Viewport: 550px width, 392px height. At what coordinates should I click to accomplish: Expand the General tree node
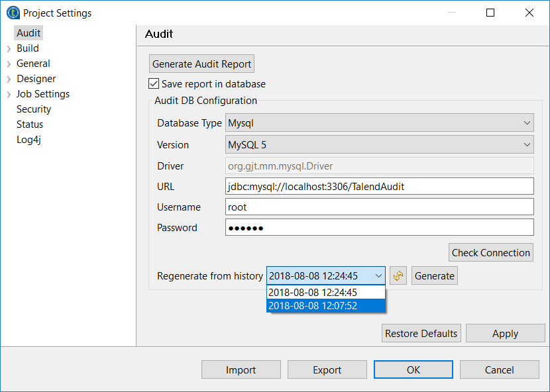click(9, 64)
